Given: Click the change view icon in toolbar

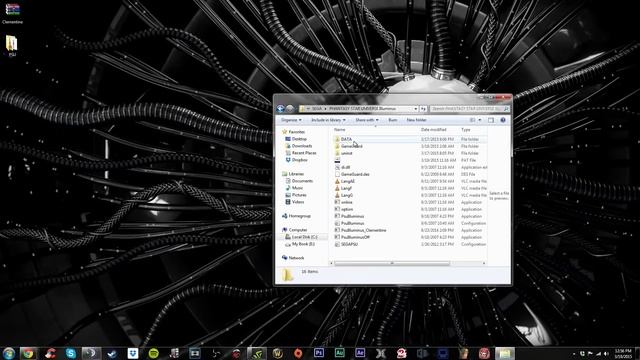Looking at the screenshot, I should [473, 120].
